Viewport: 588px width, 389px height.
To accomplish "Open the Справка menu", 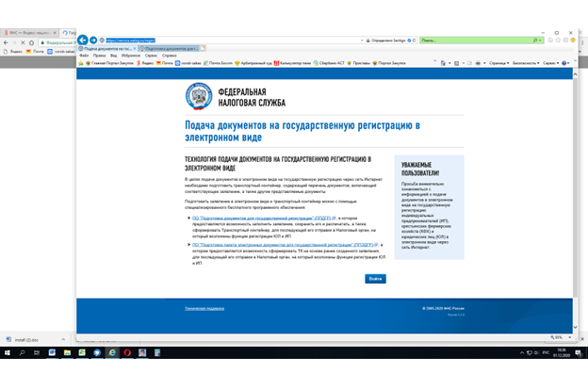I will [170, 56].
